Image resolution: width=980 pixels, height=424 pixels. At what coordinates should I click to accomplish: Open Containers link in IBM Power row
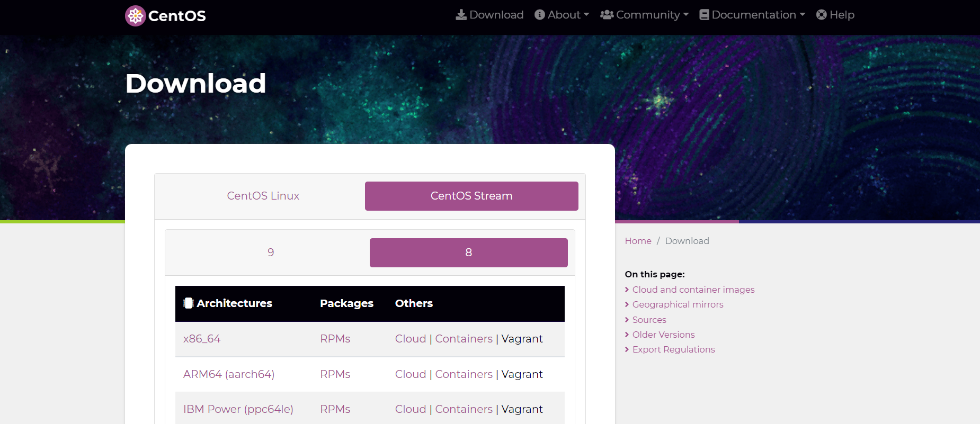click(x=464, y=409)
